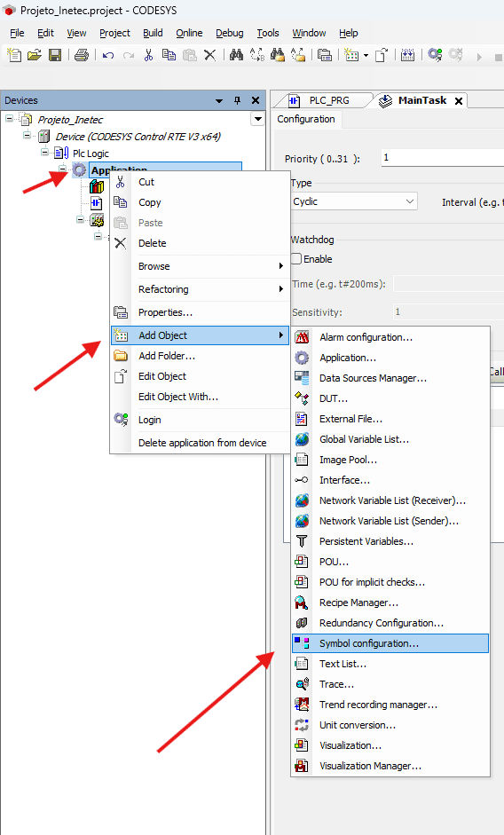Click the New Project toolbar icon
The image size is (504, 835).
point(14,55)
